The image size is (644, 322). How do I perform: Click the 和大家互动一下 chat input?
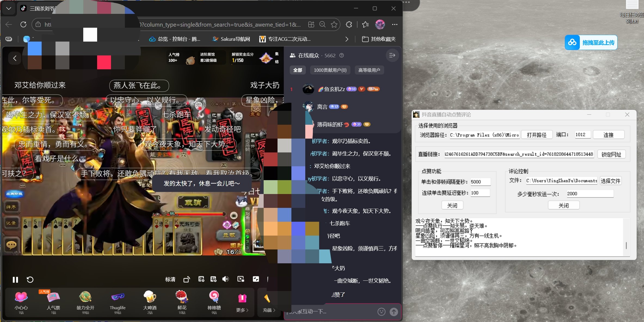[x=326, y=312]
